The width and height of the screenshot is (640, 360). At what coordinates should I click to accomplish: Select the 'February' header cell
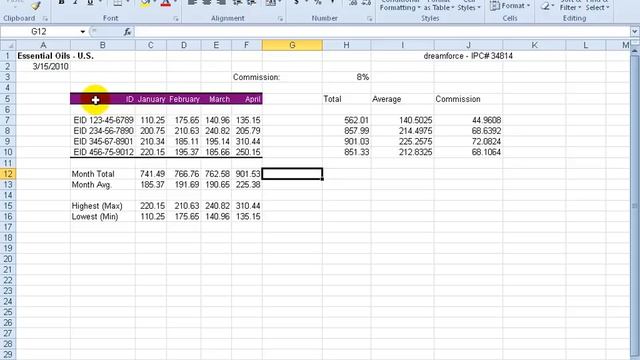[x=184, y=99]
